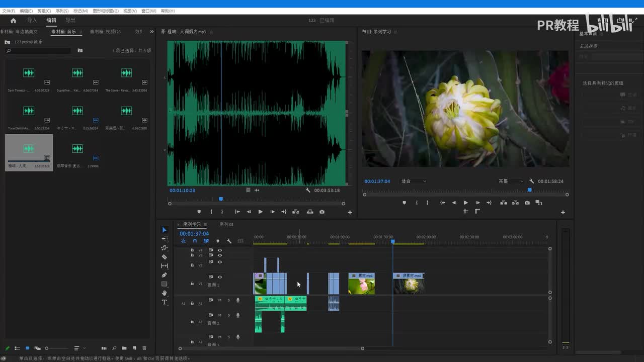Select the Hand tool

pos(164,293)
